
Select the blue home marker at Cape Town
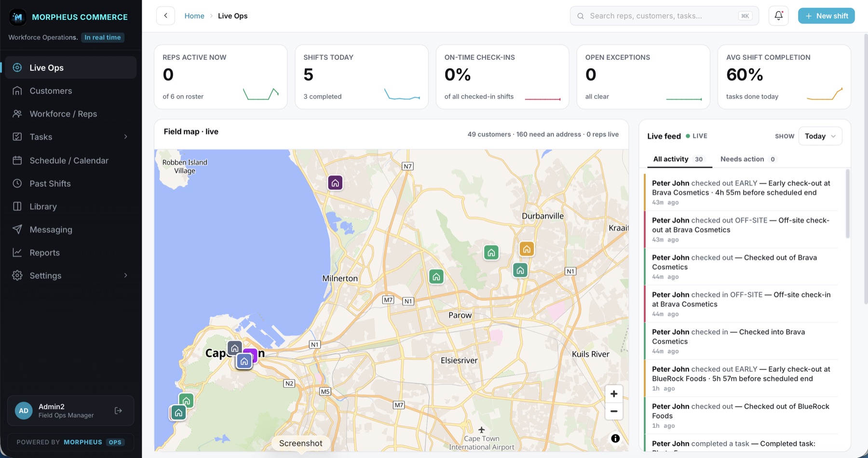click(x=244, y=361)
